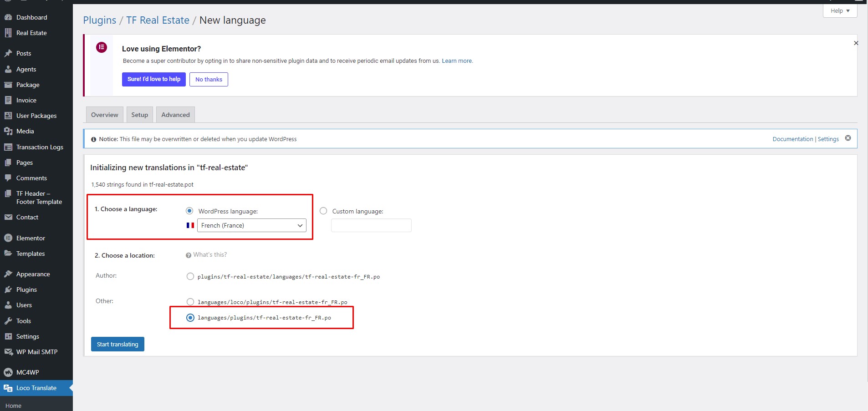Viewport: 868px width, 411px height.
Task: Click the Plugins plug icon
Action: (x=8, y=289)
